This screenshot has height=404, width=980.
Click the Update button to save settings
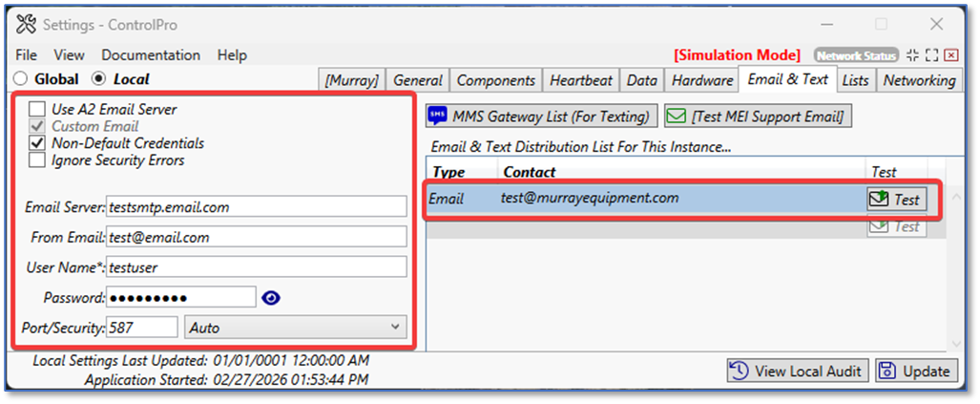coord(916,371)
